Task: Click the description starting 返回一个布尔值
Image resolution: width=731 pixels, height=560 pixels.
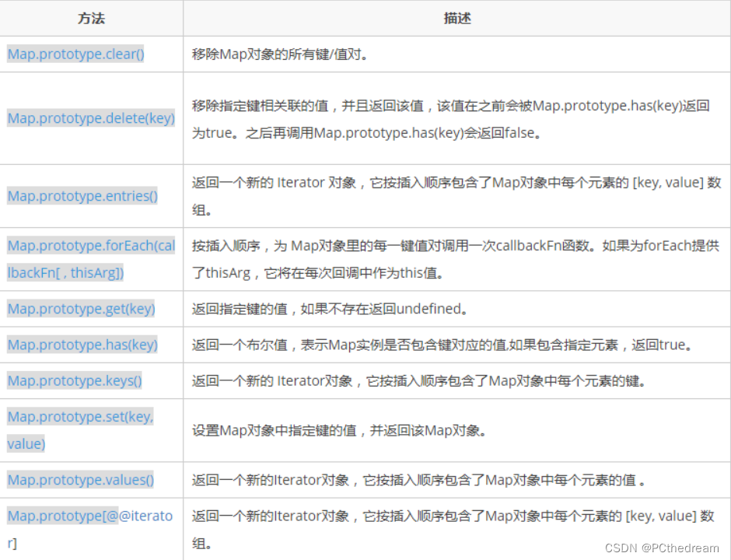Action: click(442, 345)
